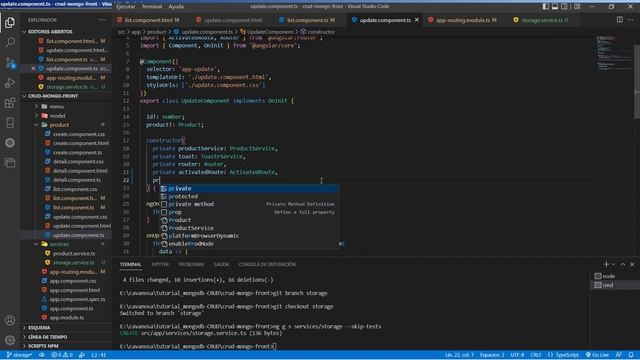Close update.component.ts in open editors list

pos(33,69)
